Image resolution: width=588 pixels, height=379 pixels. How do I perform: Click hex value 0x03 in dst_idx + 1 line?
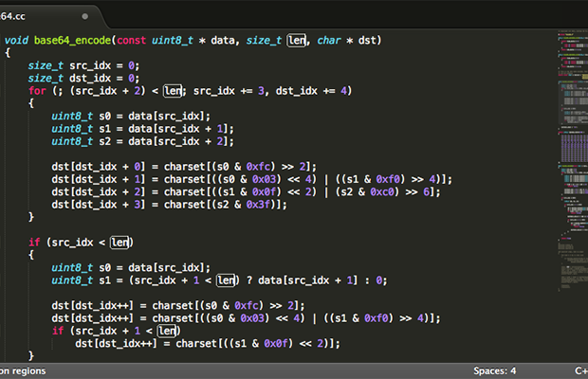(x=264, y=179)
